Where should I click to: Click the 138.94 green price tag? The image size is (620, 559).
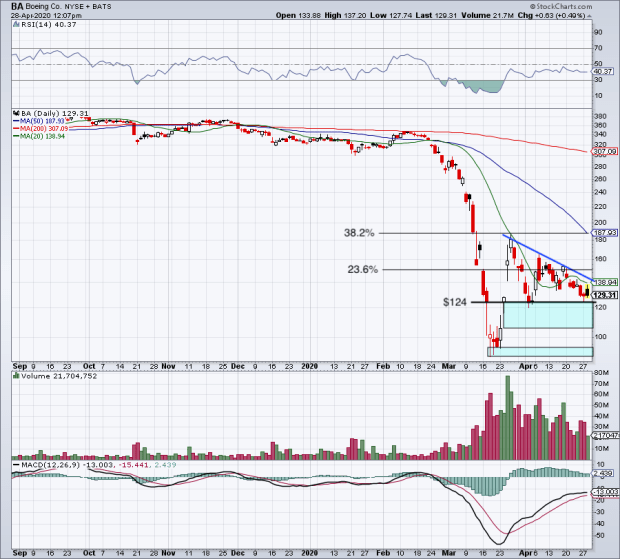click(605, 282)
